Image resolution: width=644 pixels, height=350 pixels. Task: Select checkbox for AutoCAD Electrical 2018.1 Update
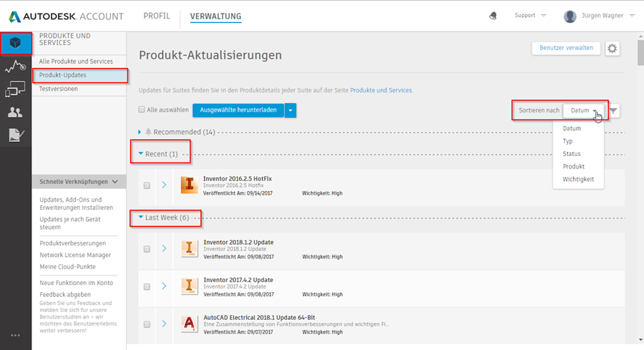click(147, 324)
